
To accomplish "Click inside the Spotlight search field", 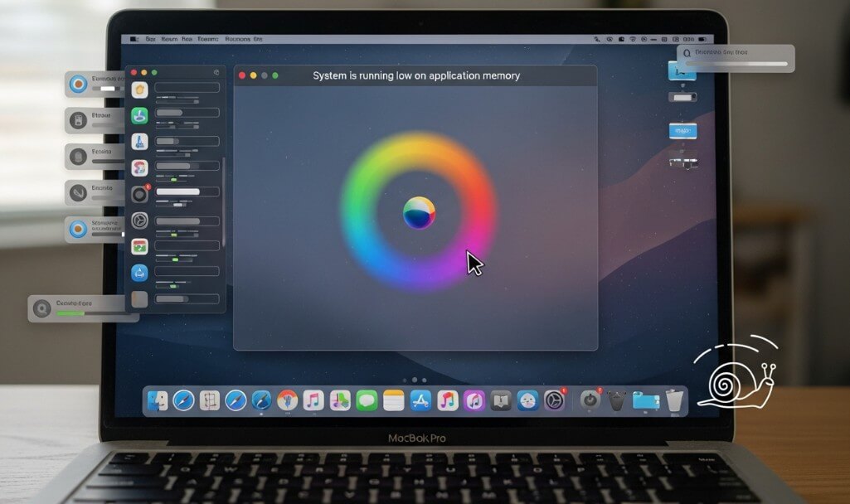I will [x=738, y=54].
